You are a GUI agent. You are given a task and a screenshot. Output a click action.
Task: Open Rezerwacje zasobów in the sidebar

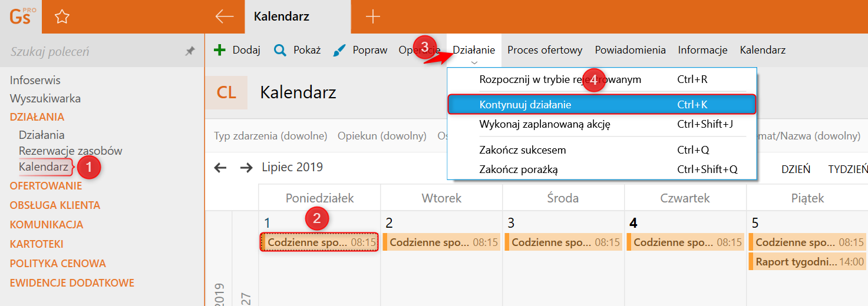71,151
